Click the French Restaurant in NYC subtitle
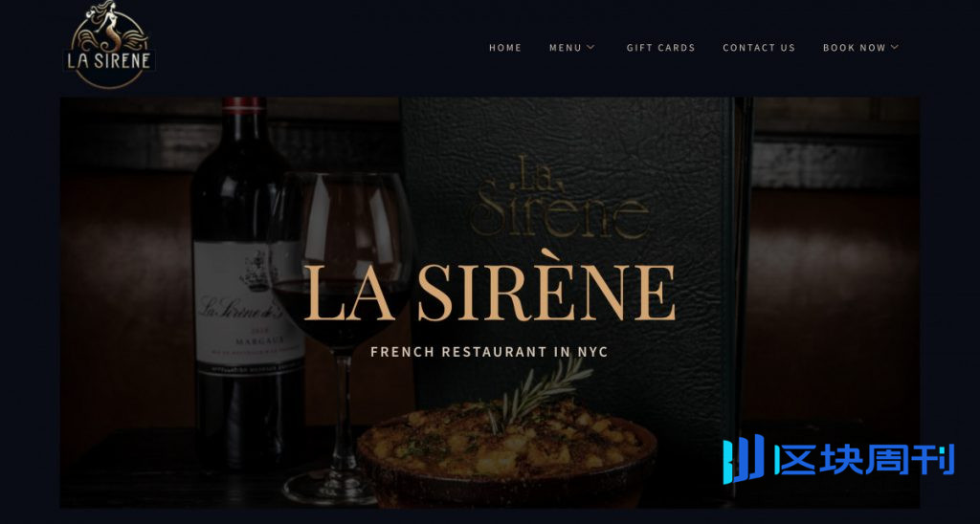 click(489, 352)
